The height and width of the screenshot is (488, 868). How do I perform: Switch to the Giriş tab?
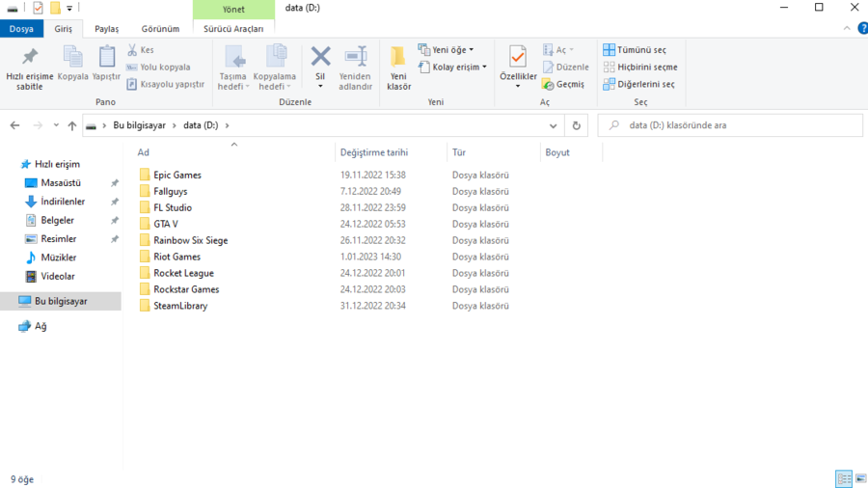[63, 29]
